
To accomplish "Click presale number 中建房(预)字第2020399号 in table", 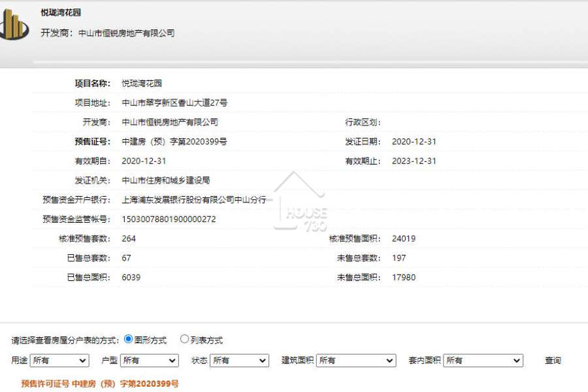I will 174,142.
